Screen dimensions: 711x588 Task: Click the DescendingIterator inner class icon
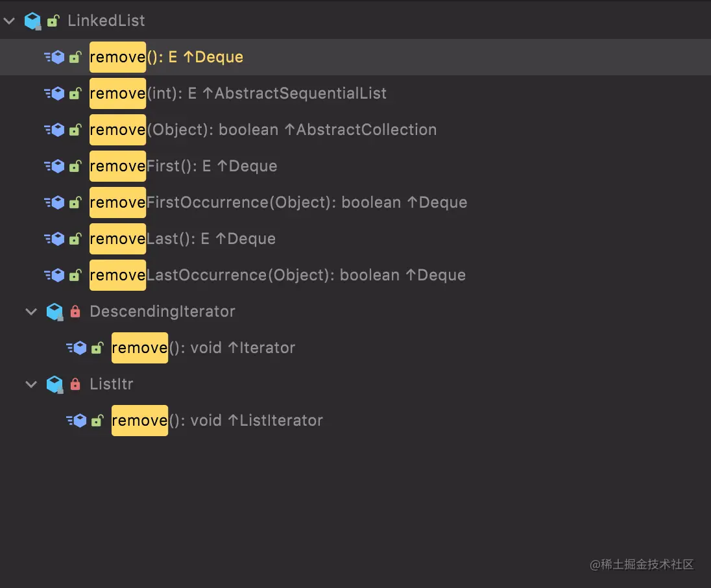point(54,312)
